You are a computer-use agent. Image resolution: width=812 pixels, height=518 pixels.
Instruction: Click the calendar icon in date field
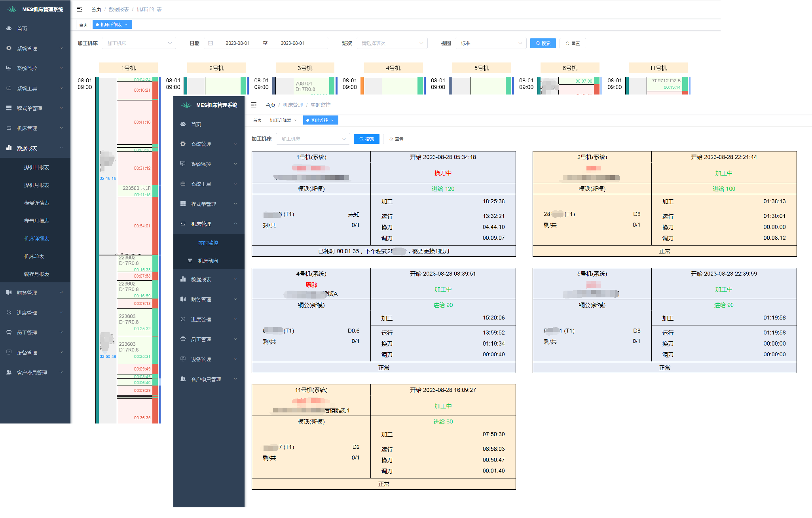[211, 43]
